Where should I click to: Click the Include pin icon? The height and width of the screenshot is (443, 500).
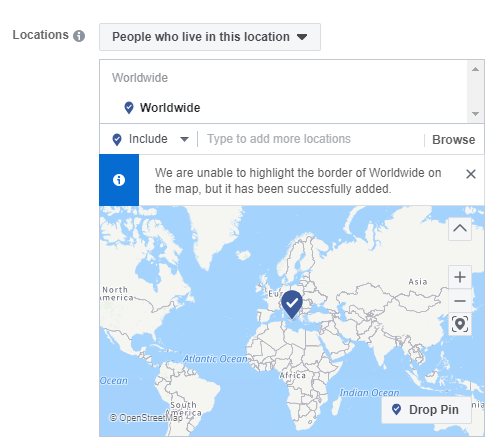tap(117, 140)
